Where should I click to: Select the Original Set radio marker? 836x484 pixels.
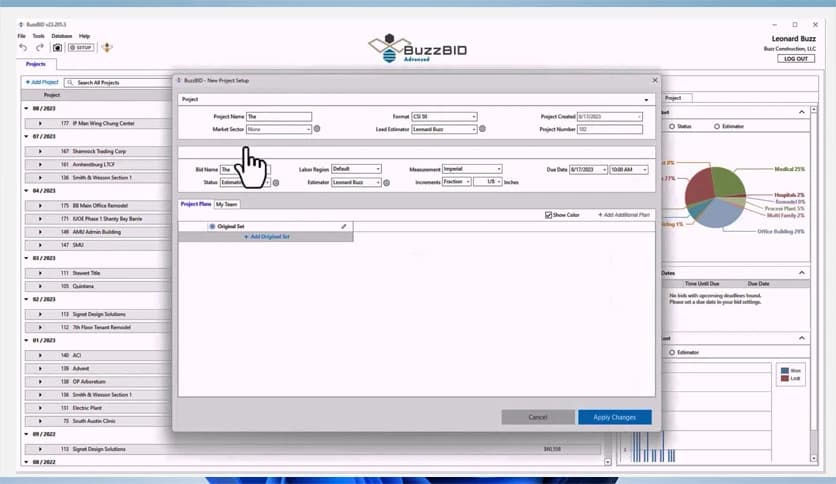pyautogui.click(x=212, y=227)
